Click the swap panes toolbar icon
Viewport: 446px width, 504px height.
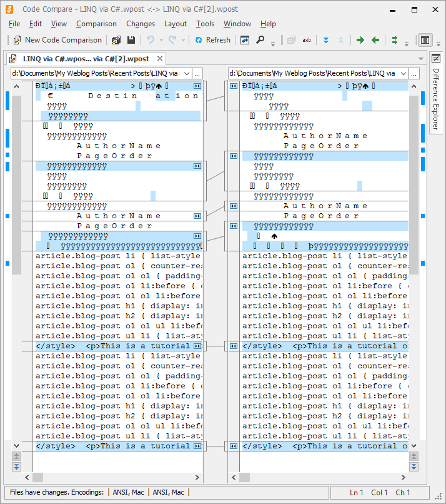tap(245, 40)
